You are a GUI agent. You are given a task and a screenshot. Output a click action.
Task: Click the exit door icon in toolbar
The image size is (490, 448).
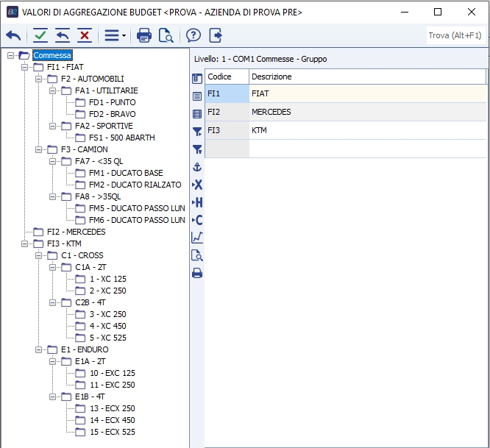coord(216,35)
